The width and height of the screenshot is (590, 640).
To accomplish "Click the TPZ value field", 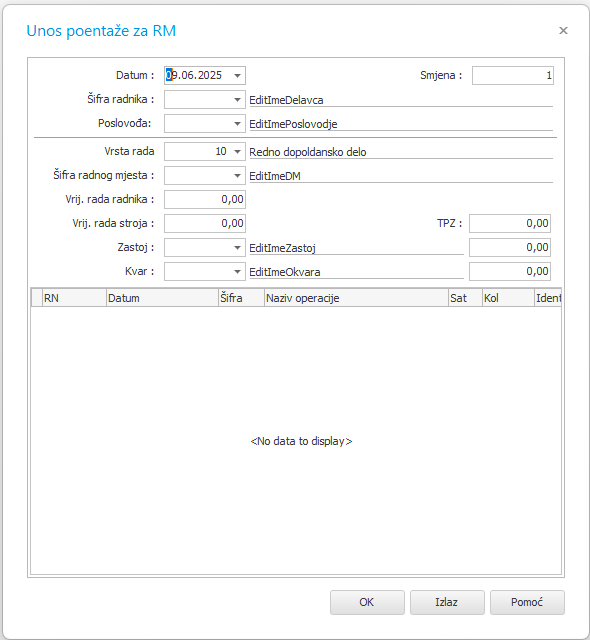I will coord(510,223).
